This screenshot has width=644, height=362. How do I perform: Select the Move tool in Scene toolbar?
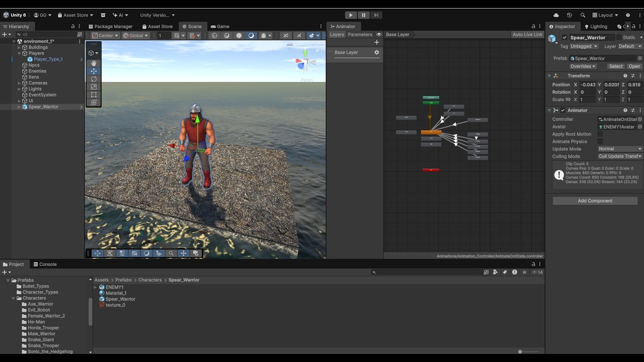point(94,71)
